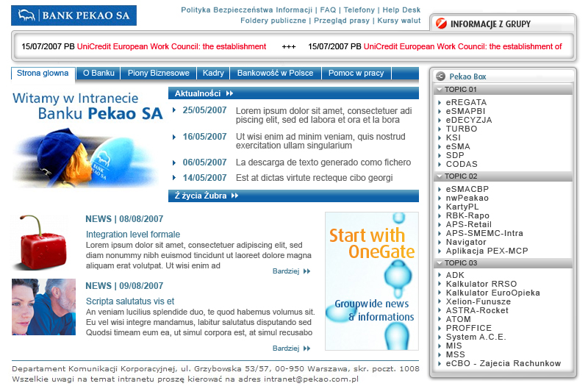The height and width of the screenshot is (386, 588).
Task: Click the Bardziej arrows under Scripta salutatus article
Action: click(x=306, y=349)
